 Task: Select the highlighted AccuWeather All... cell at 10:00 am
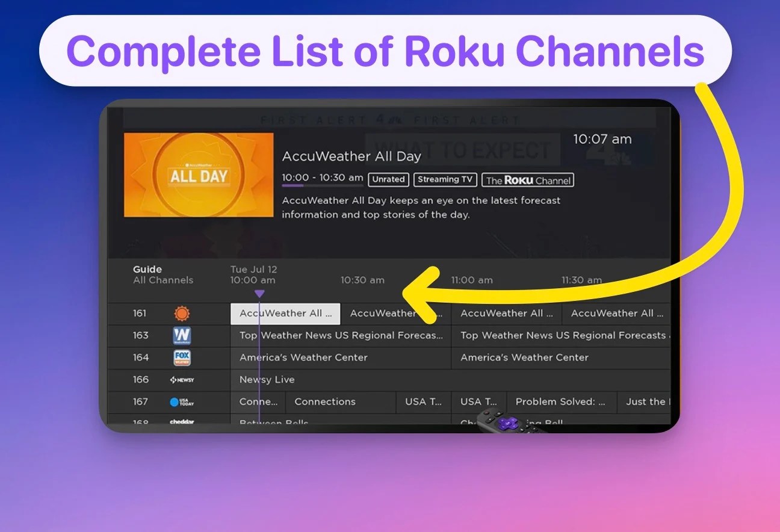285,314
